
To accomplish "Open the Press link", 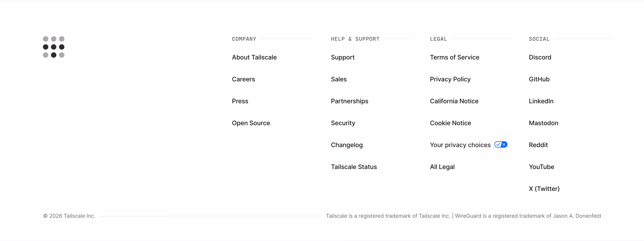I will click(240, 101).
